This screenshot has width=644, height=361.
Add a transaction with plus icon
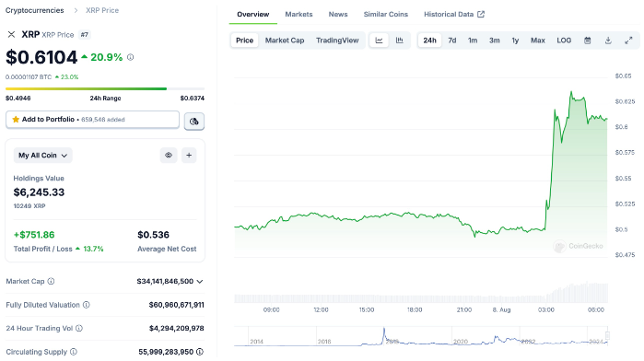pos(189,156)
